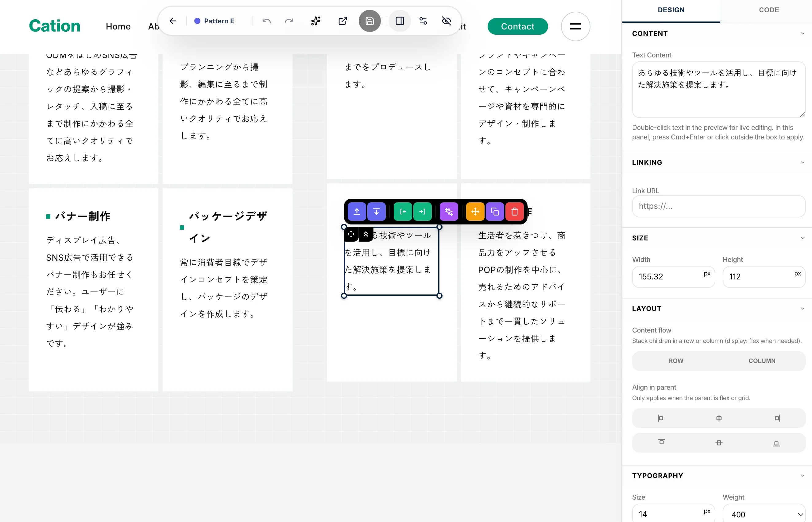Redo the last change
The width and height of the screenshot is (812, 522).
point(289,21)
